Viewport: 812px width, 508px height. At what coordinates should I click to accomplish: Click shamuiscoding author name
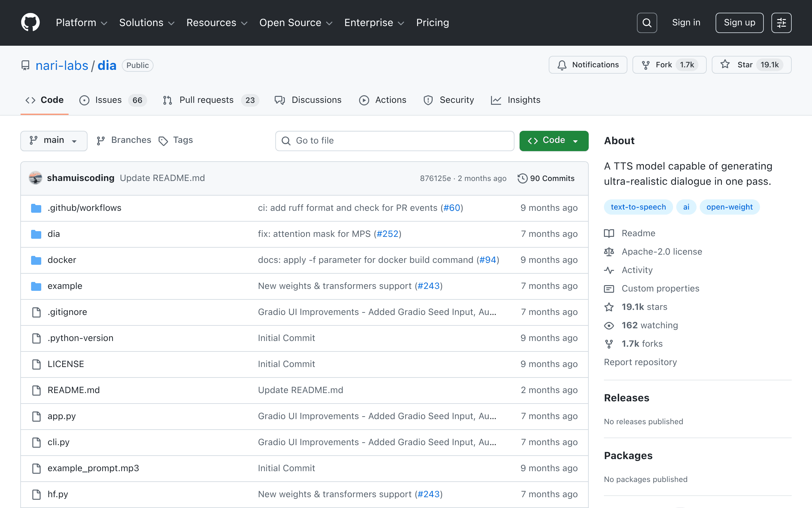[x=81, y=178]
